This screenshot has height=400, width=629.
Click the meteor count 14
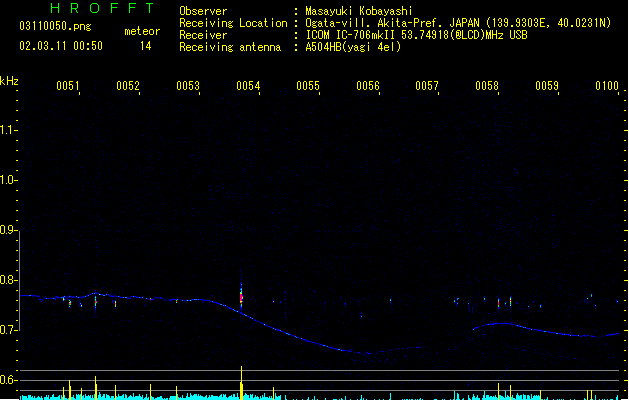point(146,46)
